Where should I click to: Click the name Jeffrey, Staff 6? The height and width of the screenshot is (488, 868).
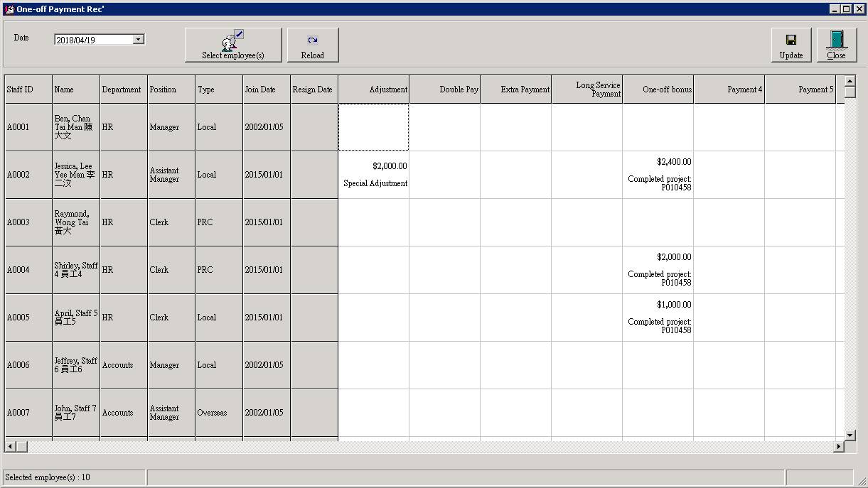click(x=76, y=365)
